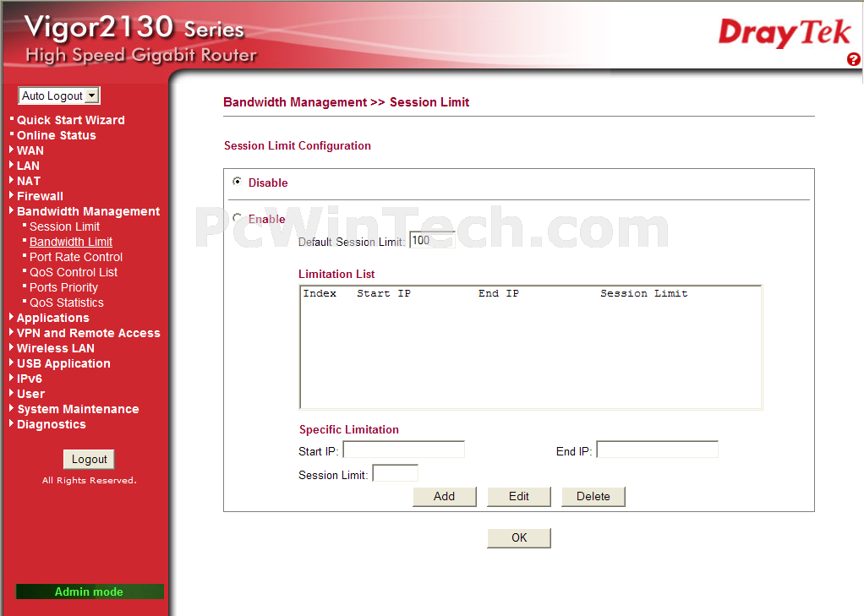Click the Add button

click(444, 497)
